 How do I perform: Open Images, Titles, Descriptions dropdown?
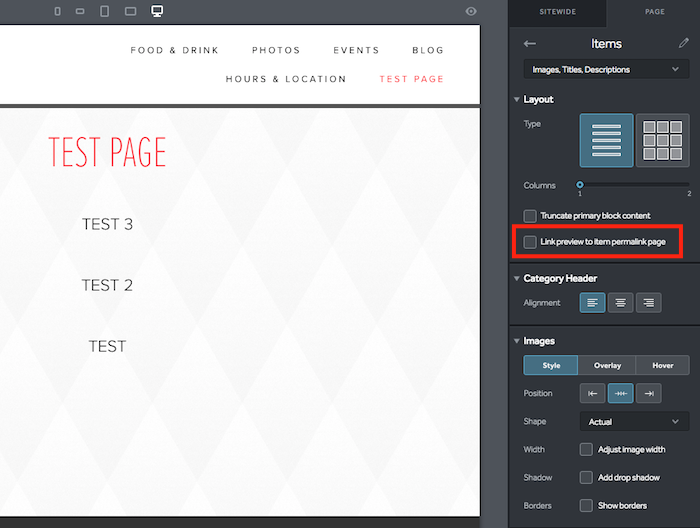pyautogui.click(x=606, y=70)
